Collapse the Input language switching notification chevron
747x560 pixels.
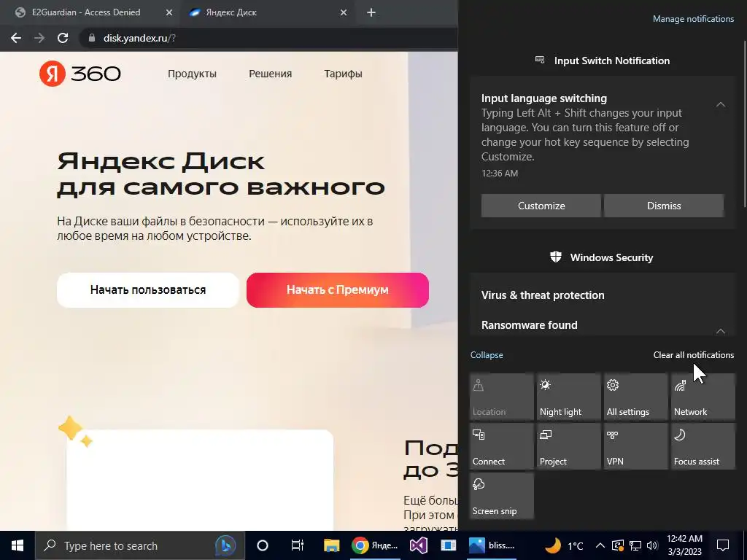pos(720,104)
